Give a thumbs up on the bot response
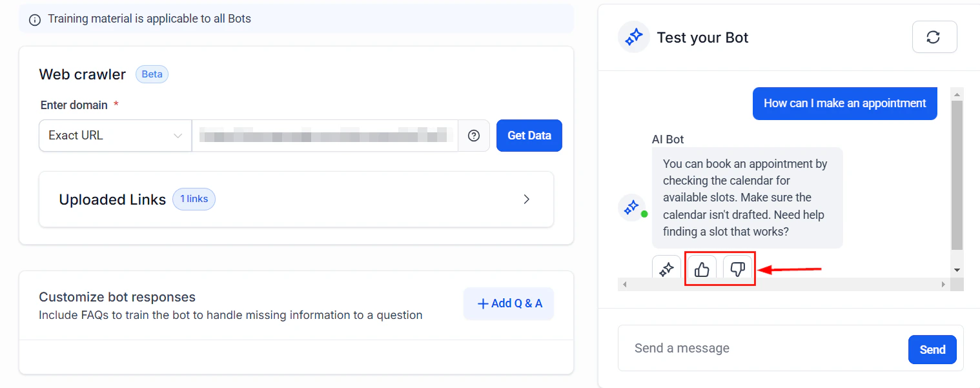Image resolution: width=980 pixels, height=388 pixels. (702, 269)
